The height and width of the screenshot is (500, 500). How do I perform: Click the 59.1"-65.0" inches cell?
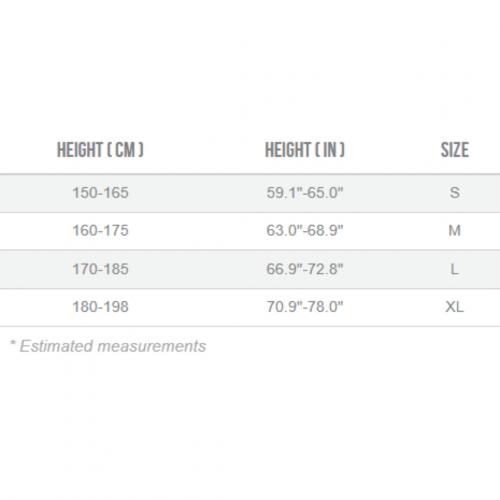305,193
